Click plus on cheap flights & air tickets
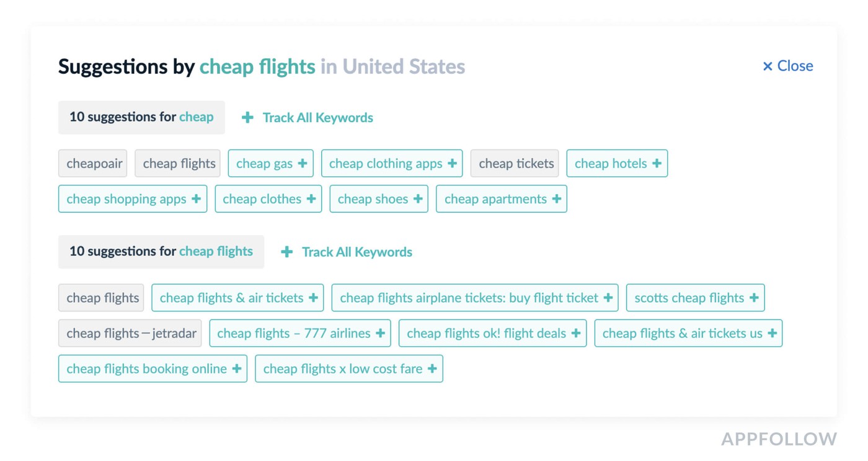 (x=313, y=298)
